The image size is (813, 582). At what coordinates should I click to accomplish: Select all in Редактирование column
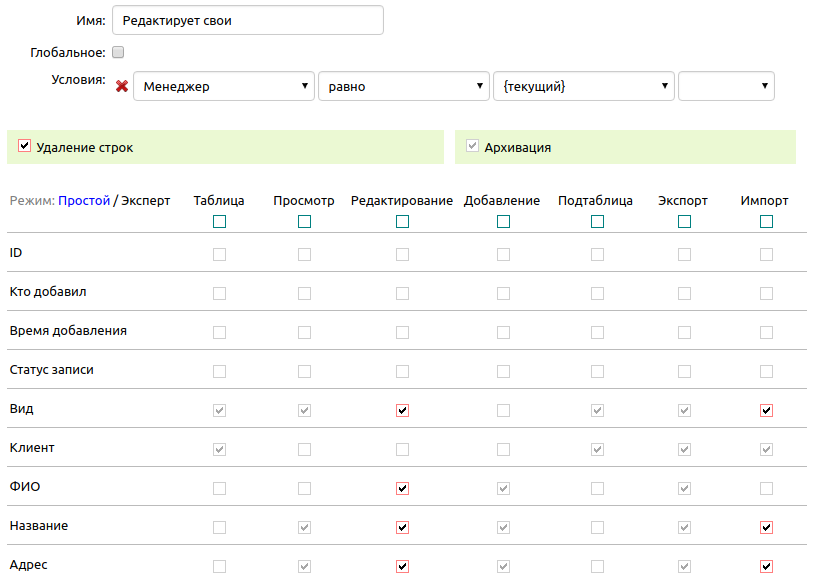(x=402, y=222)
